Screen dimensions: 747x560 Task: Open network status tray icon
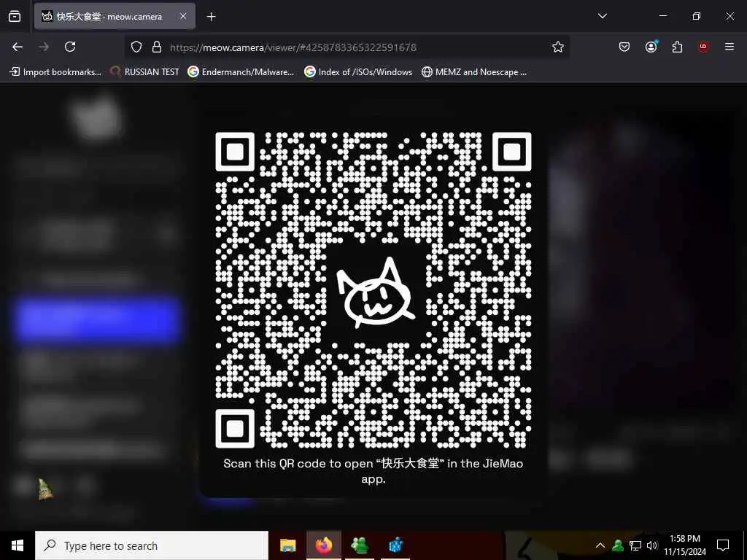635,545
